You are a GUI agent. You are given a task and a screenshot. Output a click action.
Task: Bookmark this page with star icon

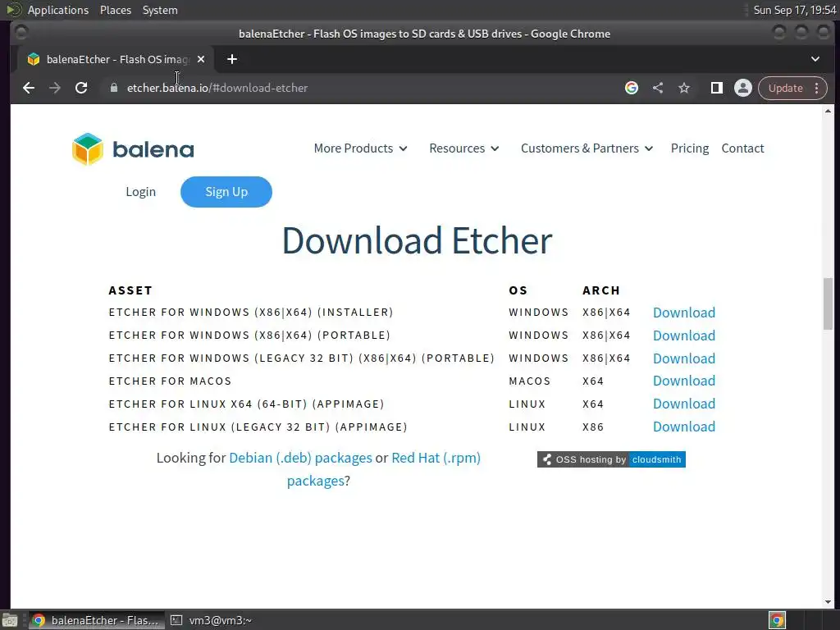coord(684,88)
